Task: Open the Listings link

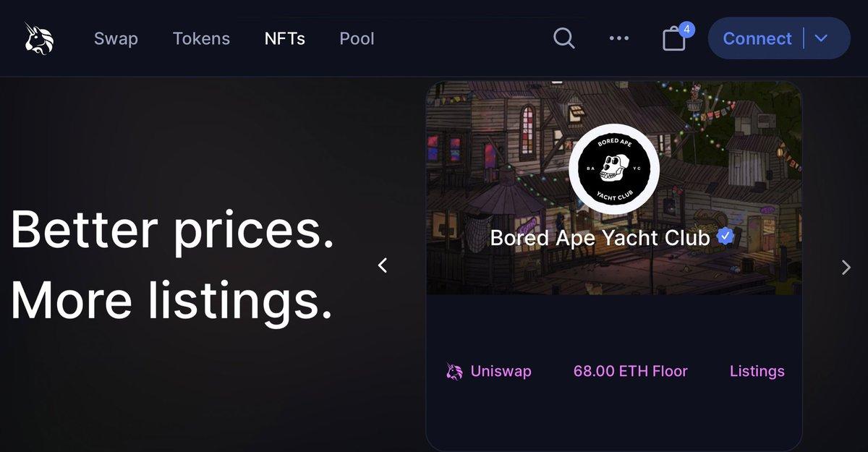Action: (x=757, y=372)
